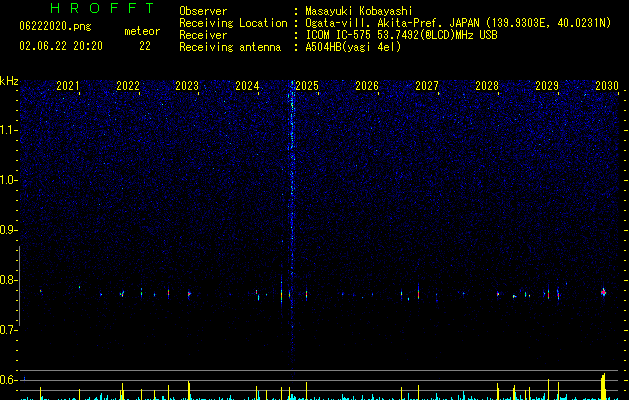Click the 0.9 kHz axis label

click(8, 230)
